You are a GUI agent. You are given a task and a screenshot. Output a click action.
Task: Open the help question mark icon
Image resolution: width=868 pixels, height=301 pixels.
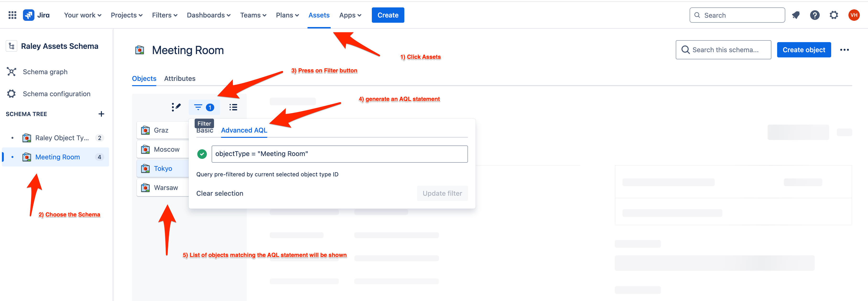pos(815,15)
